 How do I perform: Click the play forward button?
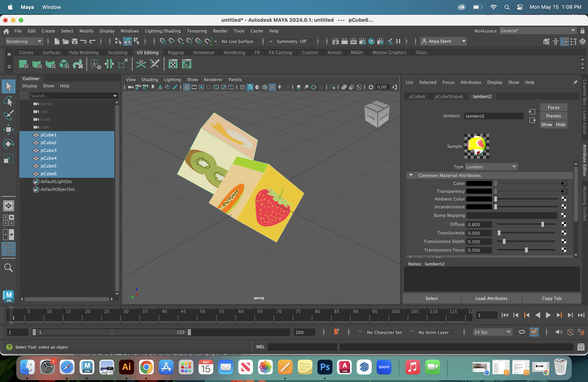548,315
